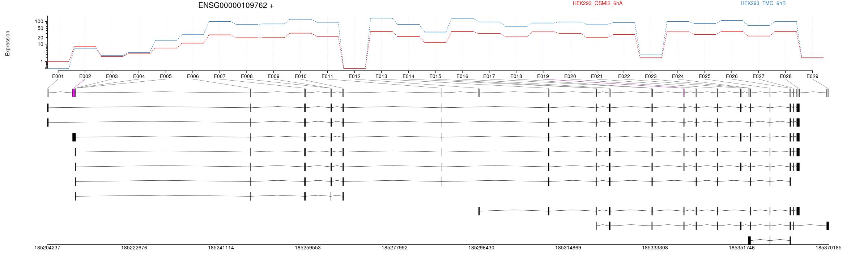Click exon label E023
The width and height of the screenshot is (868, 253).
tap(651, 76)
